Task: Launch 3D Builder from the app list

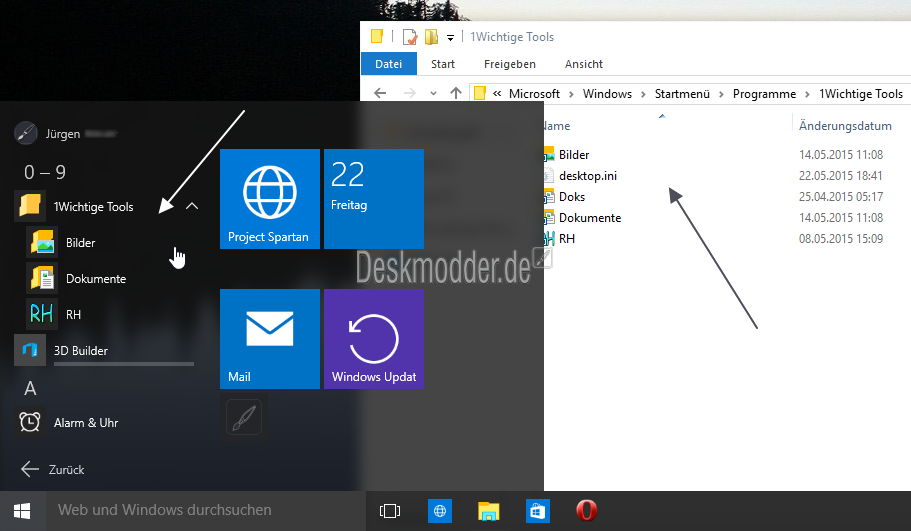Action: pos(81,351)
